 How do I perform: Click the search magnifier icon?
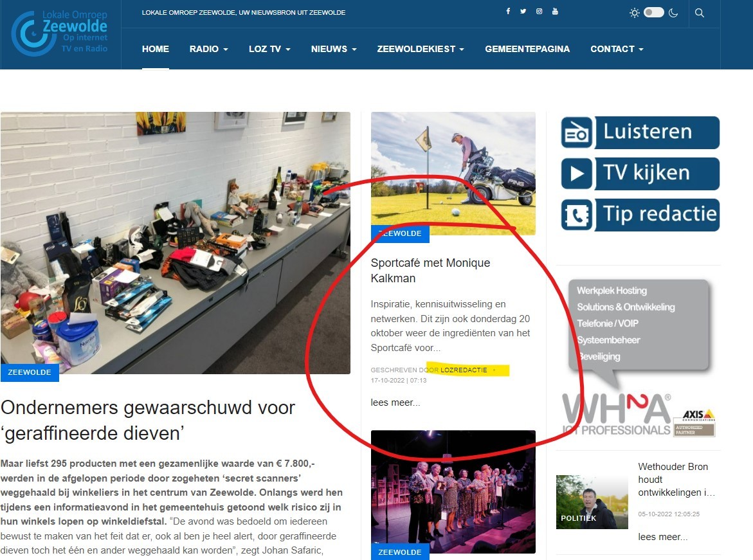coord(700,13)
